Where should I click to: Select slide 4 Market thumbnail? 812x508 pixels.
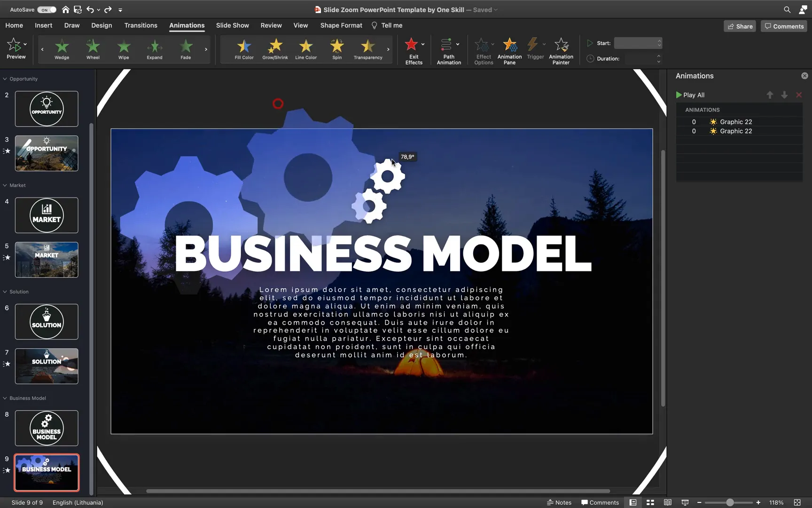point(47,215)
